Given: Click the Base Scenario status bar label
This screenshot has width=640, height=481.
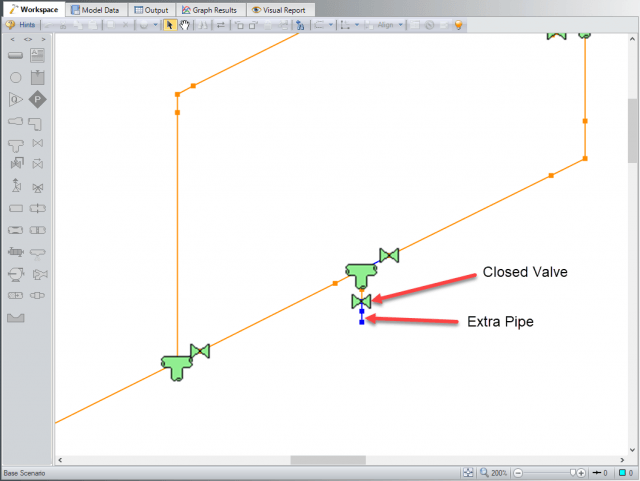Looking at the screenshot, I should (x=24, y=473).
